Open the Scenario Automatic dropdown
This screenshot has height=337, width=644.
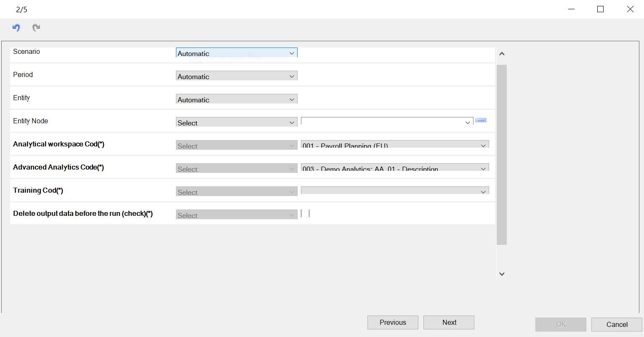[237, 53]
